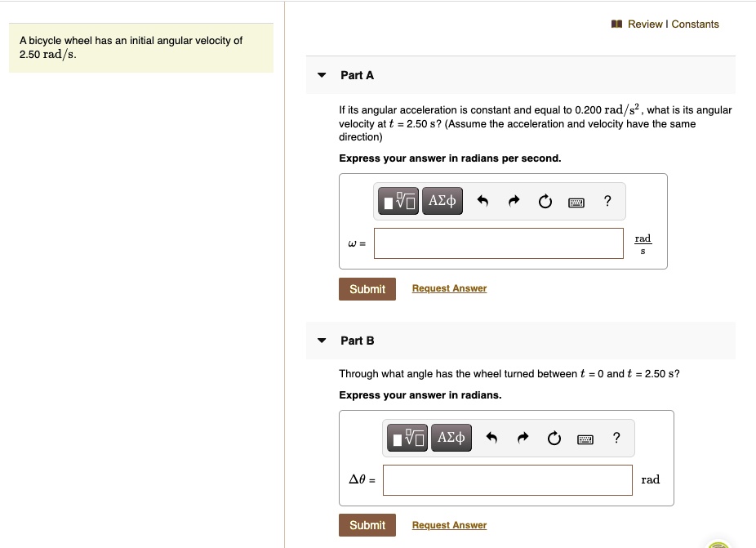Open Greek symbols menu in Part A

(x=442, y=201)
